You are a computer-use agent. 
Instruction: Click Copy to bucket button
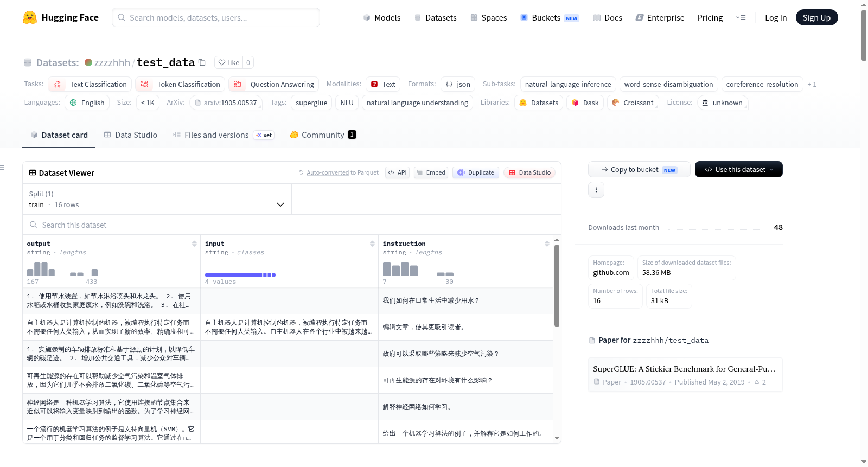pyautogui.click(x=639, y=169)
